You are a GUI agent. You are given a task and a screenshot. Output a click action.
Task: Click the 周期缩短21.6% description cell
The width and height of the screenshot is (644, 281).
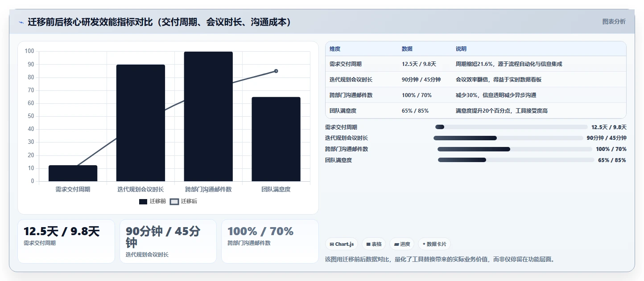pyautogui.click(x=509, y=64)
